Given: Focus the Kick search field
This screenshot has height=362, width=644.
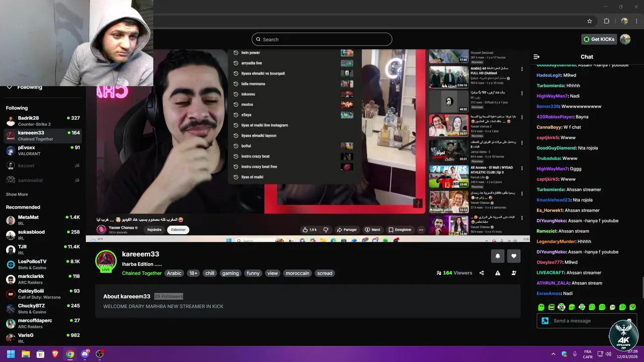Looking at the screenshot, I should [x=322, y=39].
